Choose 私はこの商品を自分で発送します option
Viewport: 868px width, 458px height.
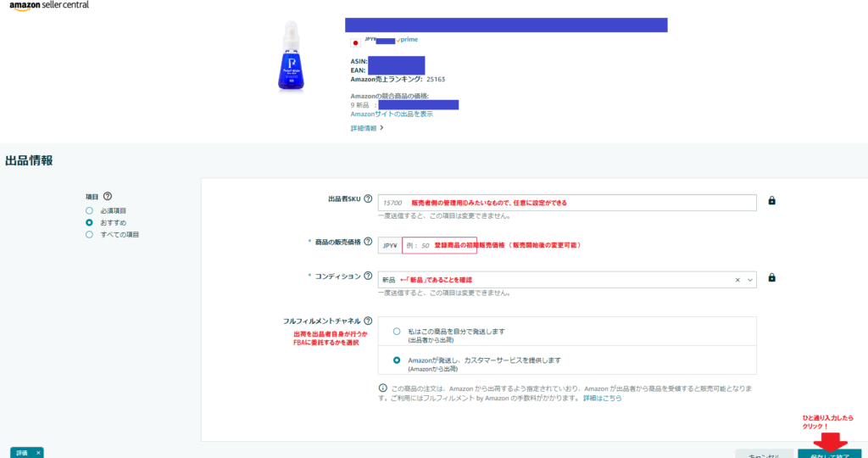pyautogui.click(x=397, y=332)
